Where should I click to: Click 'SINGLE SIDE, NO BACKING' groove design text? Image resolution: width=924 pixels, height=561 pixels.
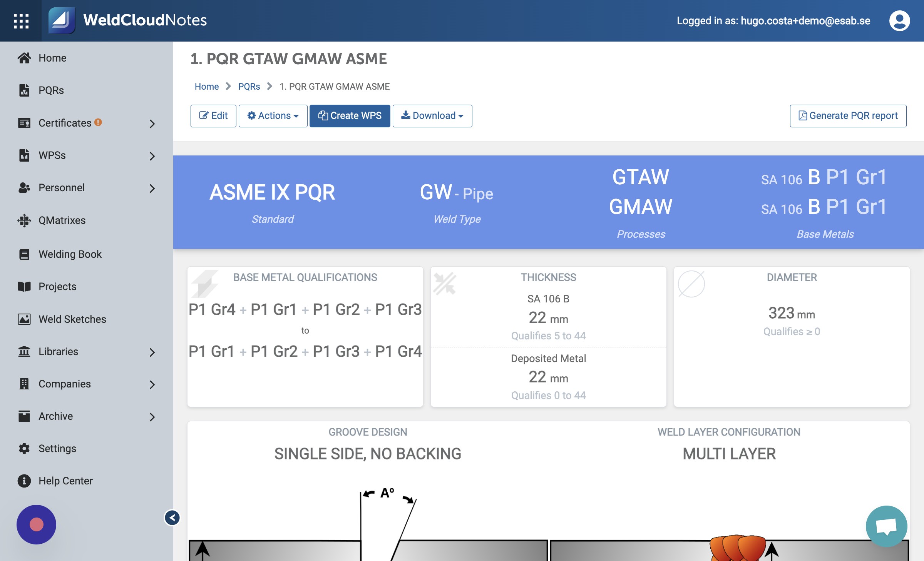pos(368,454)
